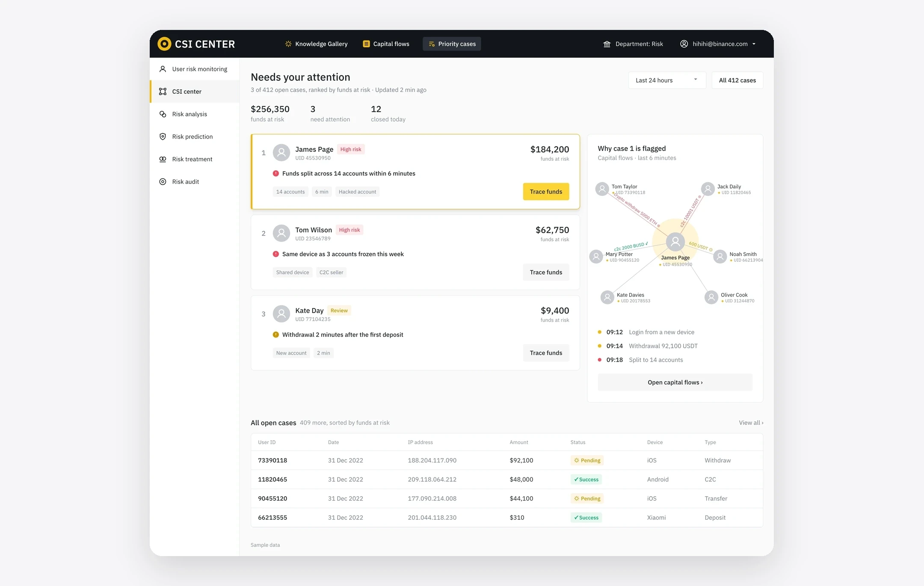
Task: Open User risk monitoring in sidebar
Action: (x=195, y=69)
